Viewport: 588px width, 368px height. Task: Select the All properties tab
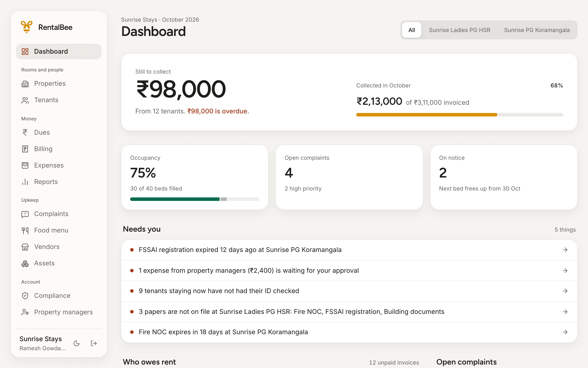pyautogui.click(x=412, y=30)
